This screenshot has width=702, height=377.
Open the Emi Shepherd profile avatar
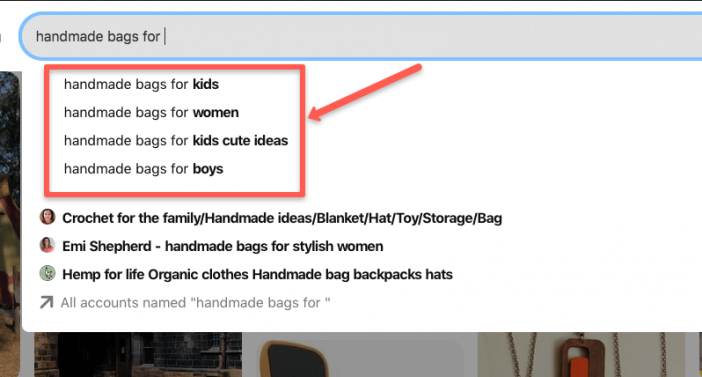point(47,245)
